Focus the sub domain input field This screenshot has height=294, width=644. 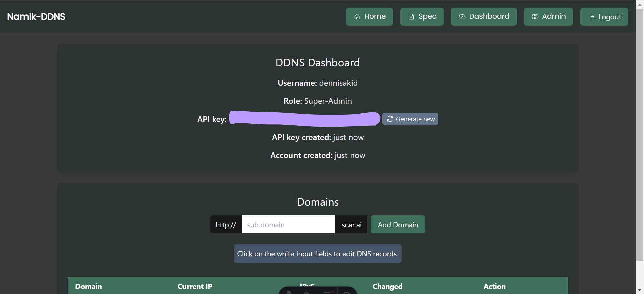pyautogui.click(x=288, y=224)
